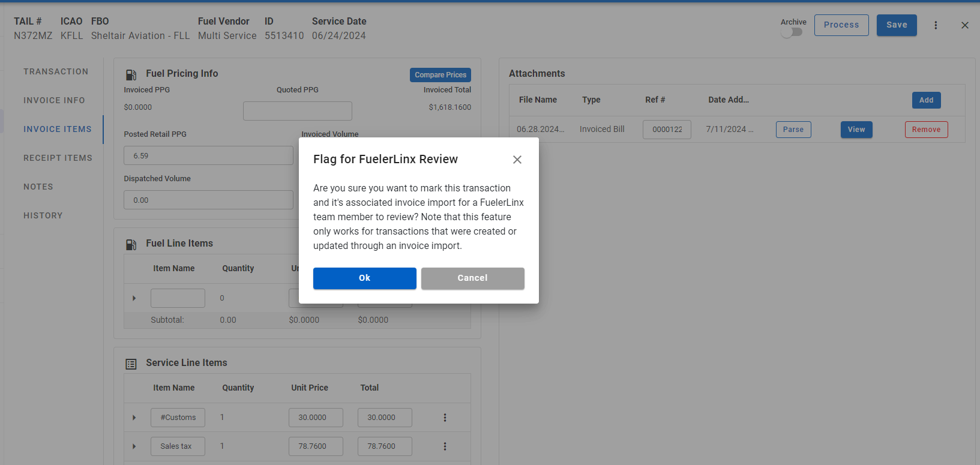The image size is (980, 465).
Task: Expand the empty fuel line item row
Action: 134,298
